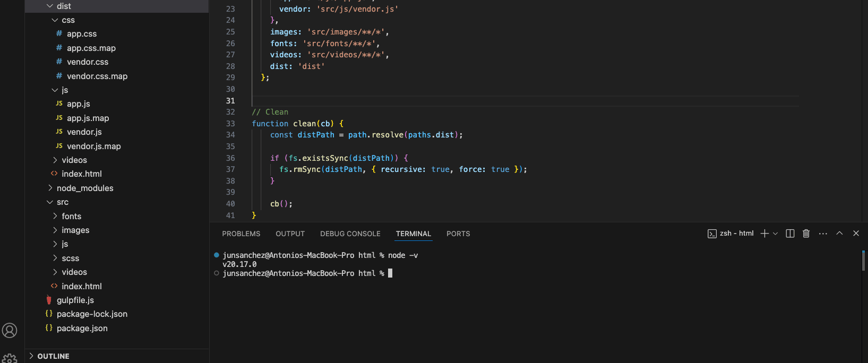Kill terminal with the trash icon
The image size is (868, 363).
click(806, 234)
